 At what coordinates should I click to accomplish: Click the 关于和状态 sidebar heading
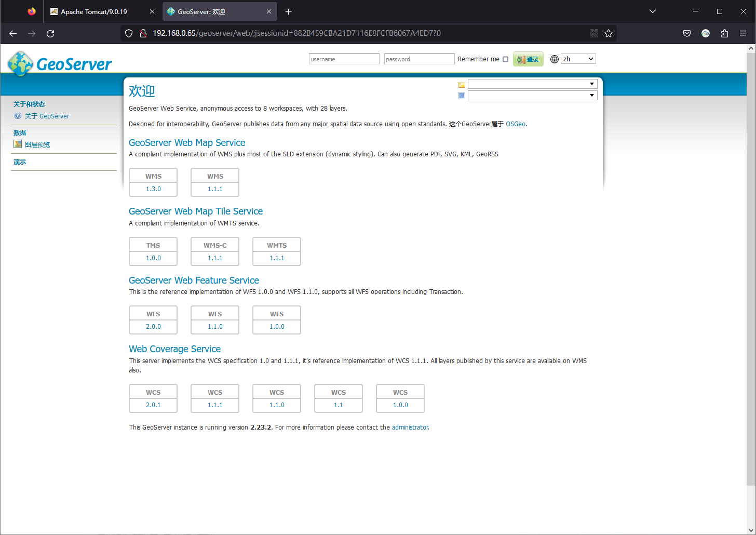29,104
